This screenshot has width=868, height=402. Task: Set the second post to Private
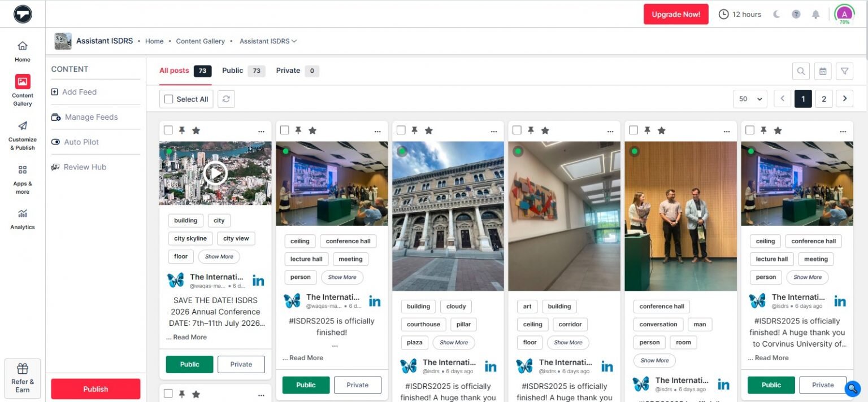point(357,384)
